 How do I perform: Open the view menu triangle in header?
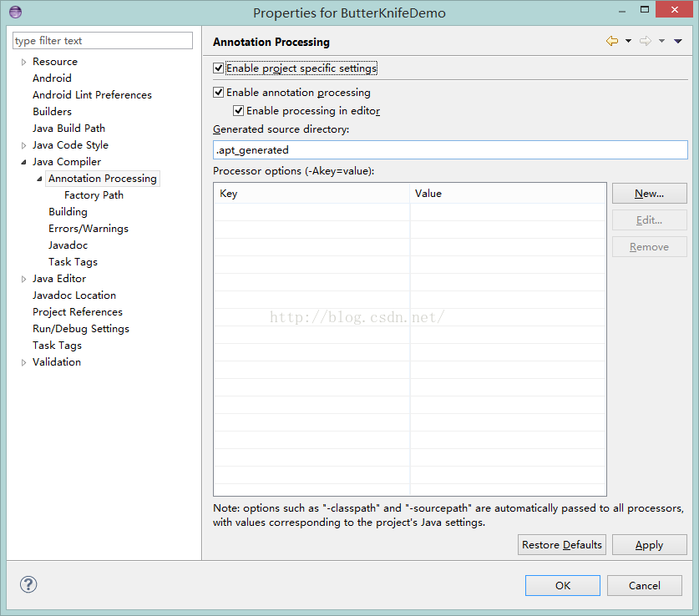point(678,42)
